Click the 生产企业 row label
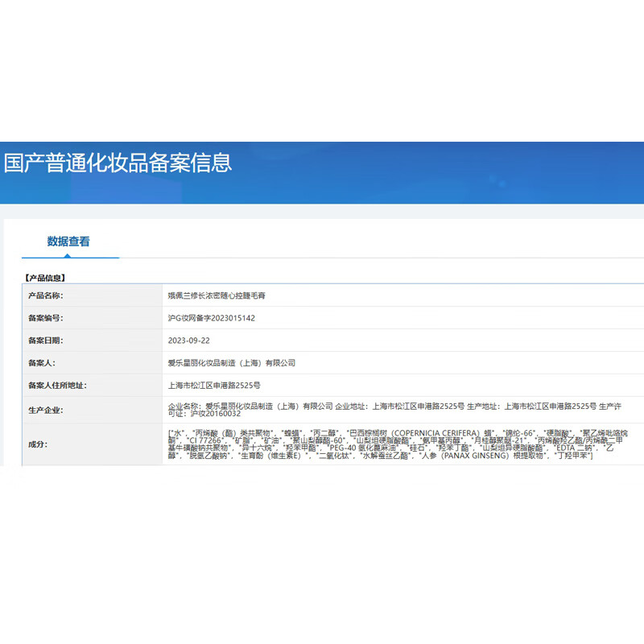The width and height of the screenshot is (644, 644). click(x=45, y=410)
